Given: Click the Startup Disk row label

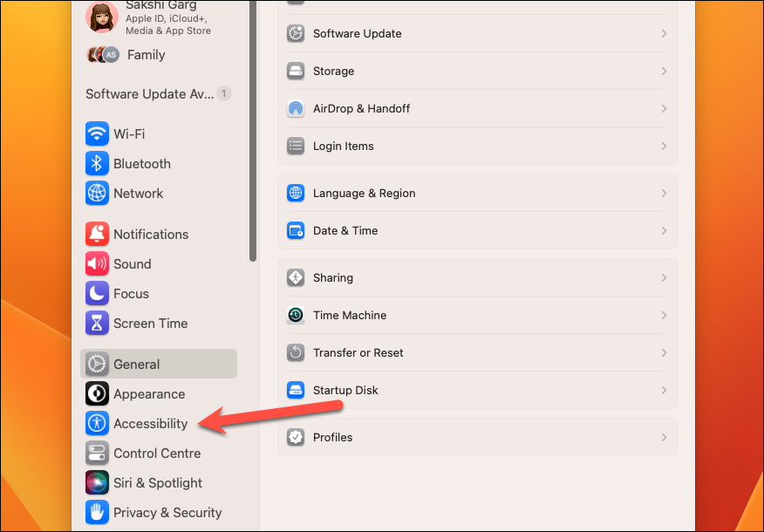Looking at the screenshot, I should (x=345, y=390).
